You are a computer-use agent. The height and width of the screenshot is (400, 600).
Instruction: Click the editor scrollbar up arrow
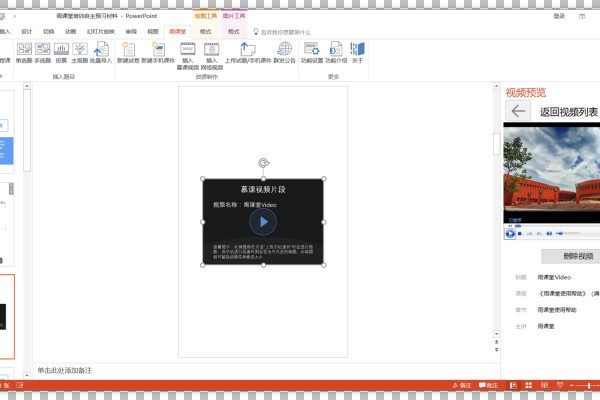[x=496, y=86]
